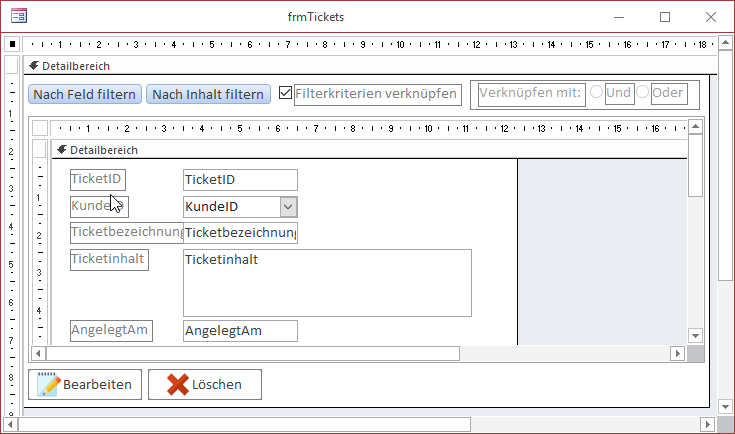Click the outer window scroll-down arrow
This screenshot has width=735, height=434.
[x=726, y=407]
